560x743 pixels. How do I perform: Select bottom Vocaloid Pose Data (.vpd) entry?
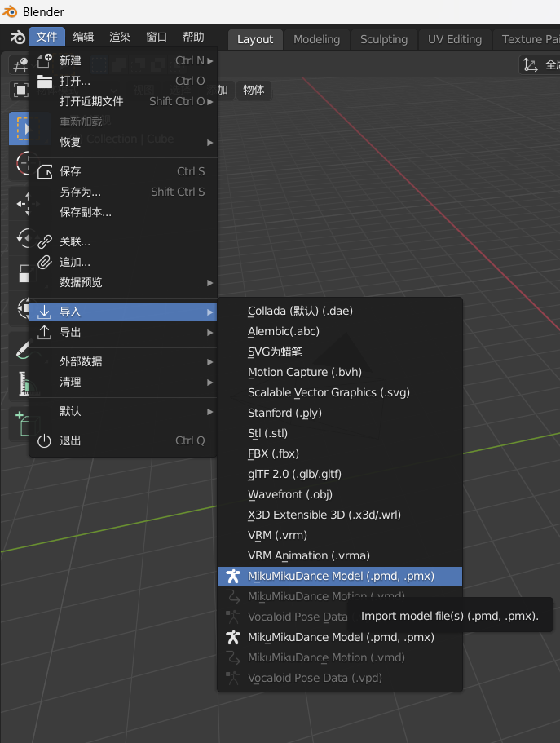[x=340, y=678]
